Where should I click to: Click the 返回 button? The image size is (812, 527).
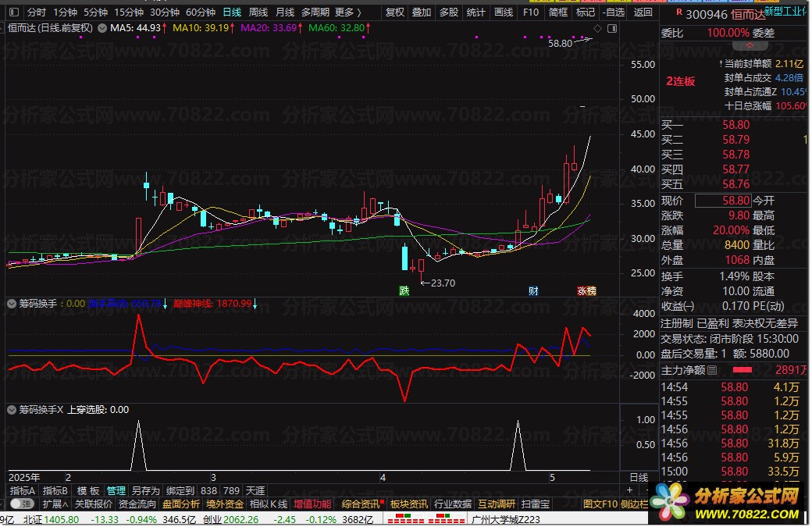[643, 12]
